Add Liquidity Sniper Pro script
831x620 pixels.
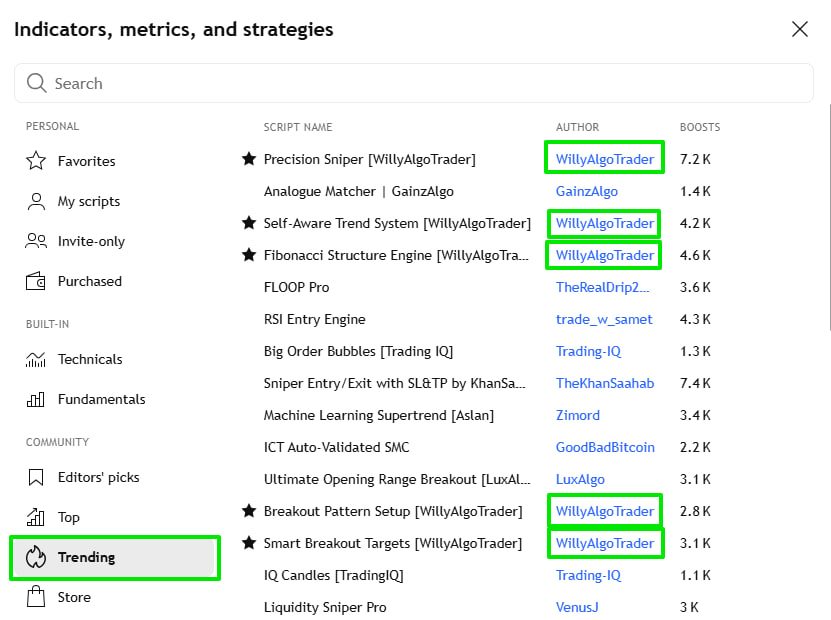click(x=325, y=607)
